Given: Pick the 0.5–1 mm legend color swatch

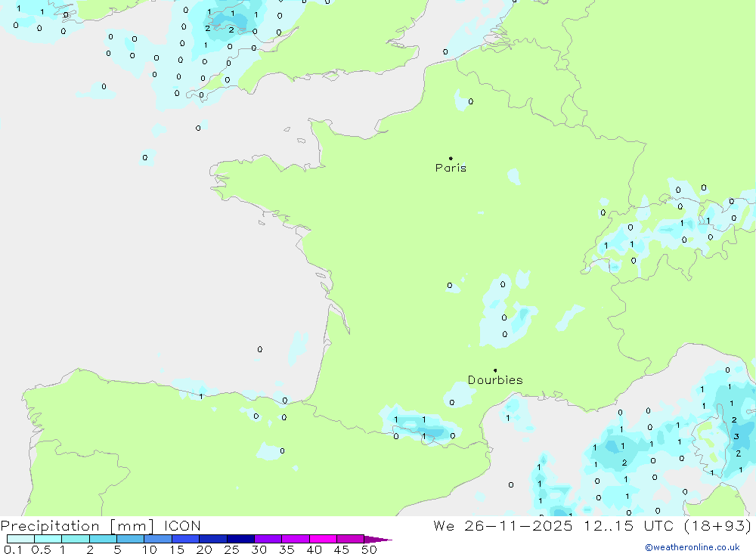Looking at the screenshot, I should 48,539.
